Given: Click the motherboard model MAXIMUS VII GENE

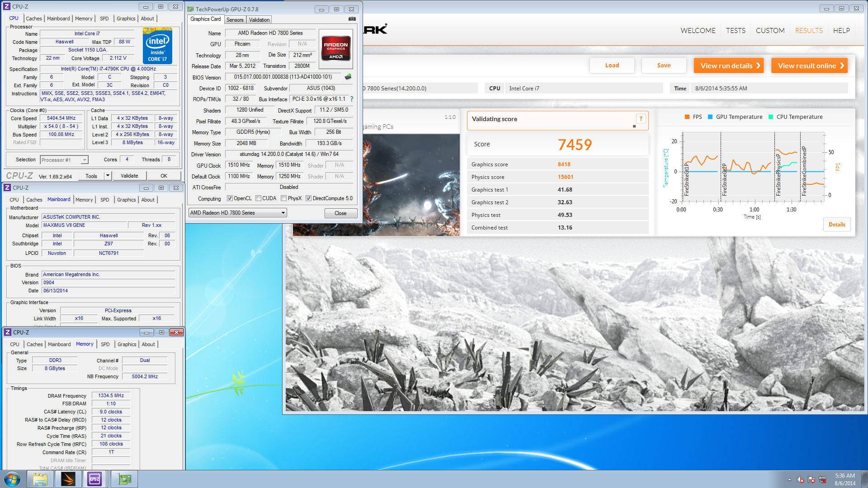Looking at the screenshot, I should [x=84, y=225].
